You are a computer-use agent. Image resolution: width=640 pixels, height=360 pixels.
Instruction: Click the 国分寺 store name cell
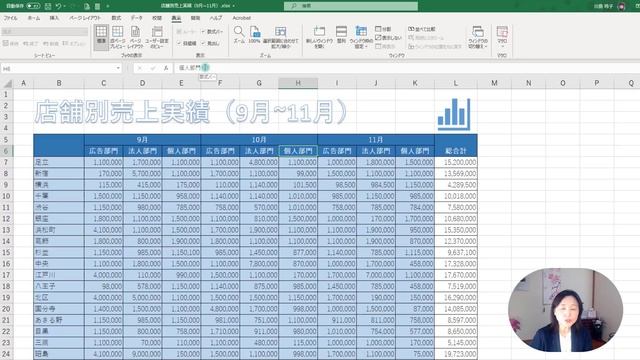(59, 309)
